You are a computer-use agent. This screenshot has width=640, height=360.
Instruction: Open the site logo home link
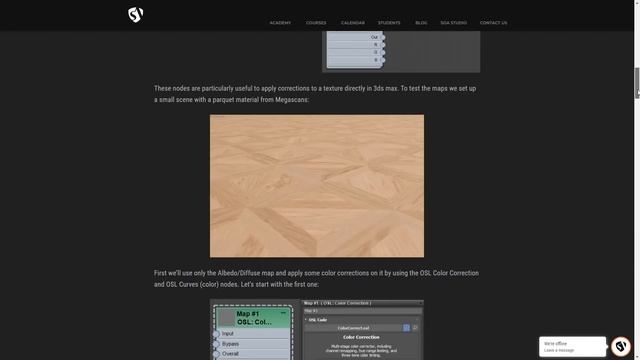pos(136,15)
